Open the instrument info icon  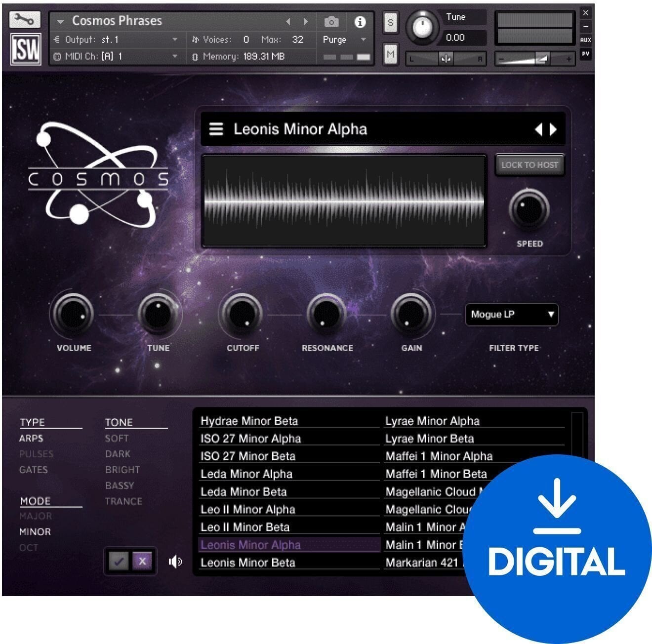(360, 22)
